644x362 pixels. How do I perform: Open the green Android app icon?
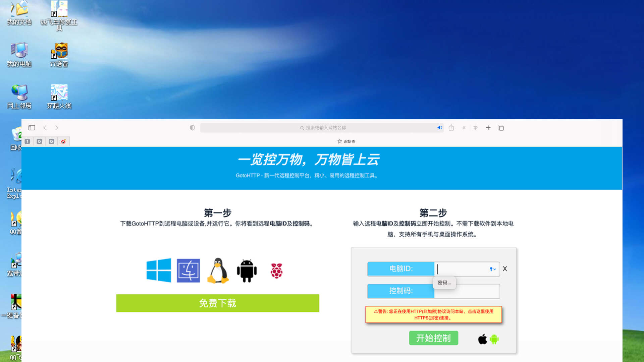click(494, 339)
